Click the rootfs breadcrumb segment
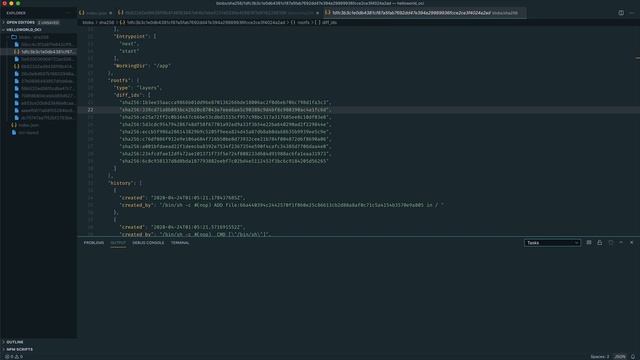Viewport: 640px width, 360px height. [303, 22]
